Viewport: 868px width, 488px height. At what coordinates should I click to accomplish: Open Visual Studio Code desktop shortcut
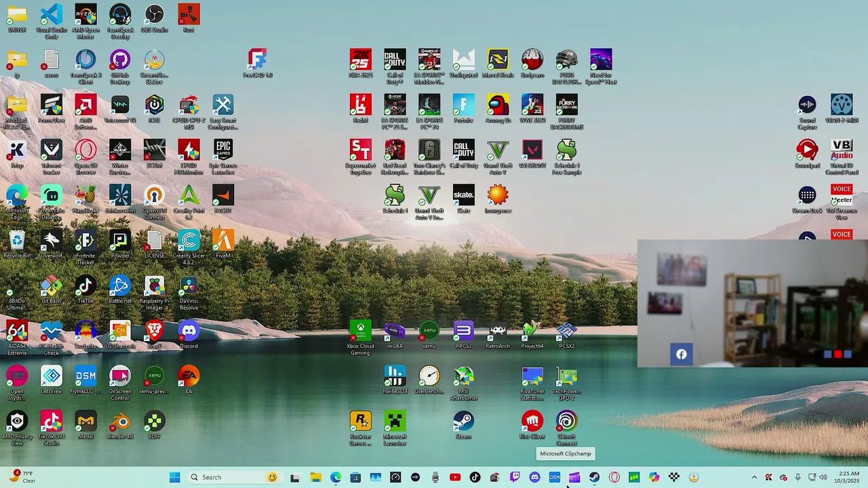click(x=52, y=20)
